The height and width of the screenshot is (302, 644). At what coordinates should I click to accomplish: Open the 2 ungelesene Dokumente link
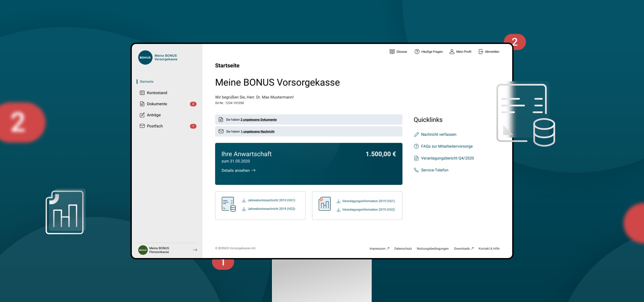(x=259, y=119)
